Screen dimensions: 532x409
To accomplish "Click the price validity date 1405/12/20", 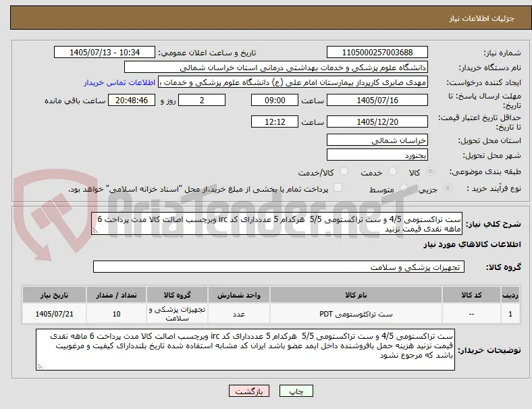I will [377, 121].
